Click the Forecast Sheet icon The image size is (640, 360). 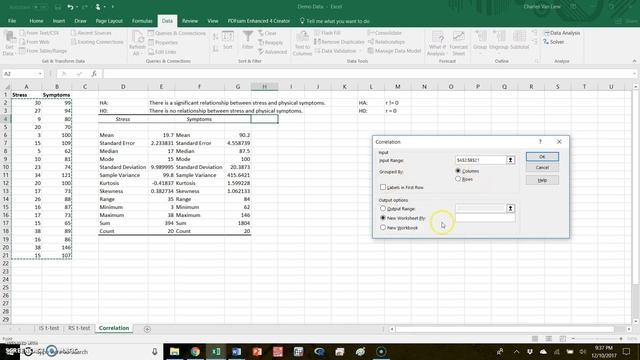click(459, 44)
